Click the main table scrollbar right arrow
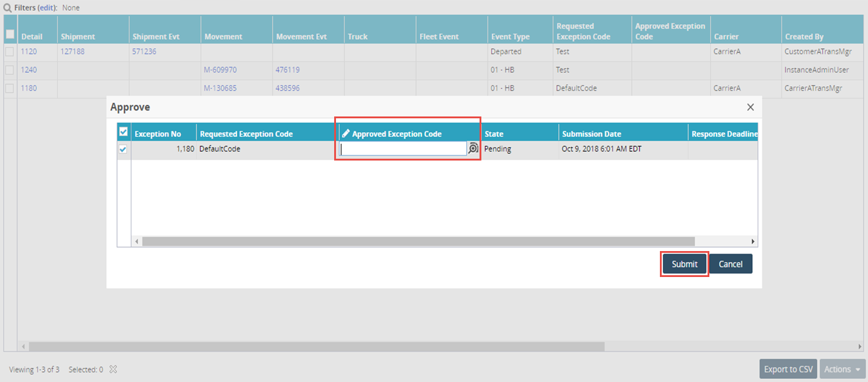Image resolution: width=868 pixels, height=382 pixels. point(860,347)
